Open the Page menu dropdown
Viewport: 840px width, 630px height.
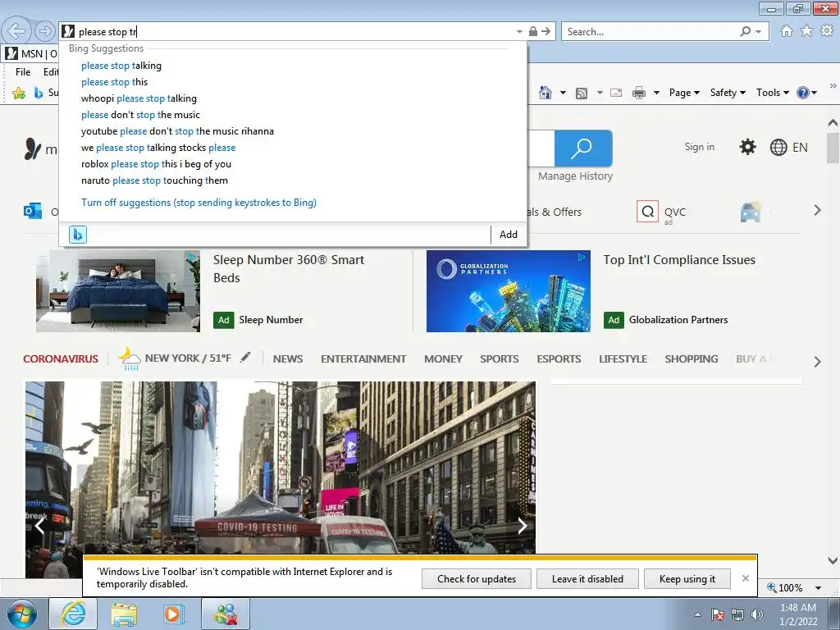tap(684, 93)
